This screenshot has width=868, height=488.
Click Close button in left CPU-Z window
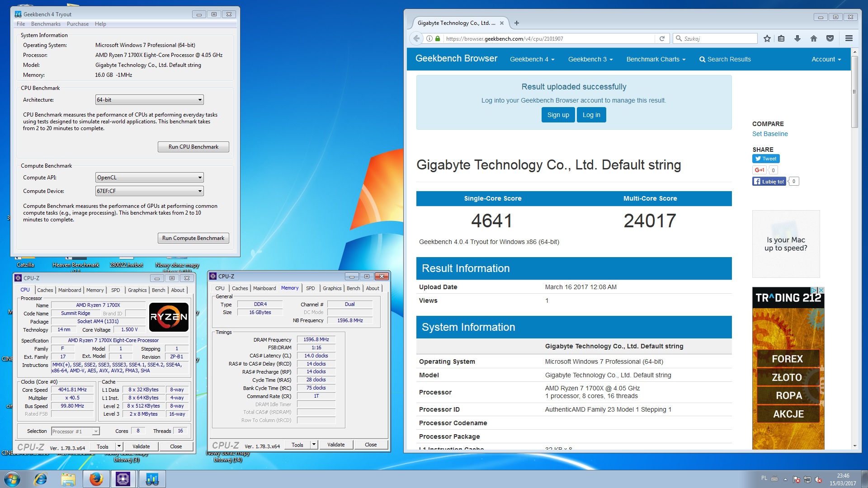pyautogui.click(x=176, y=446)
